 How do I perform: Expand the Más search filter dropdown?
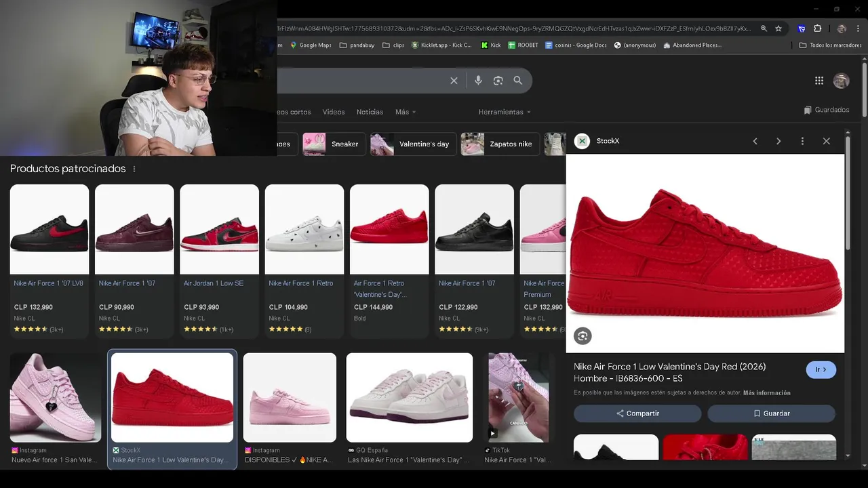[406, 112]
